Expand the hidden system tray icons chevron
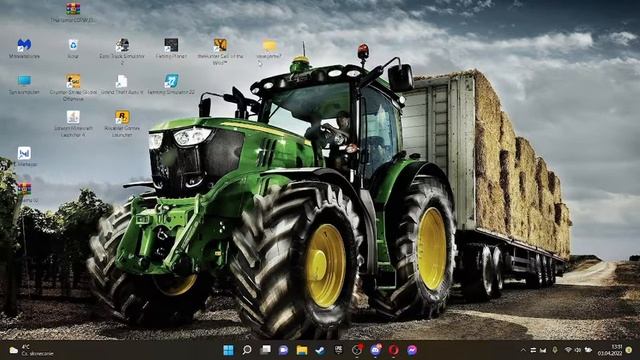This screenshot has width=640, height=360. (523, 350)
